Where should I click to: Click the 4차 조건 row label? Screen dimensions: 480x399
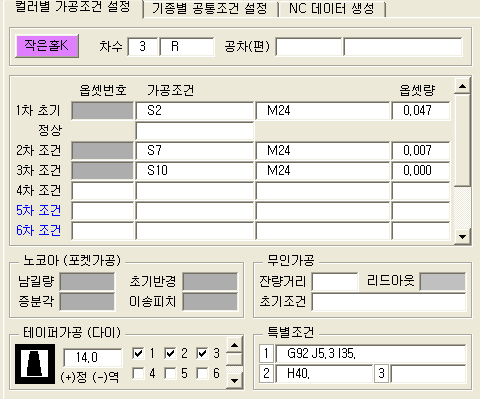coord(39,191)
